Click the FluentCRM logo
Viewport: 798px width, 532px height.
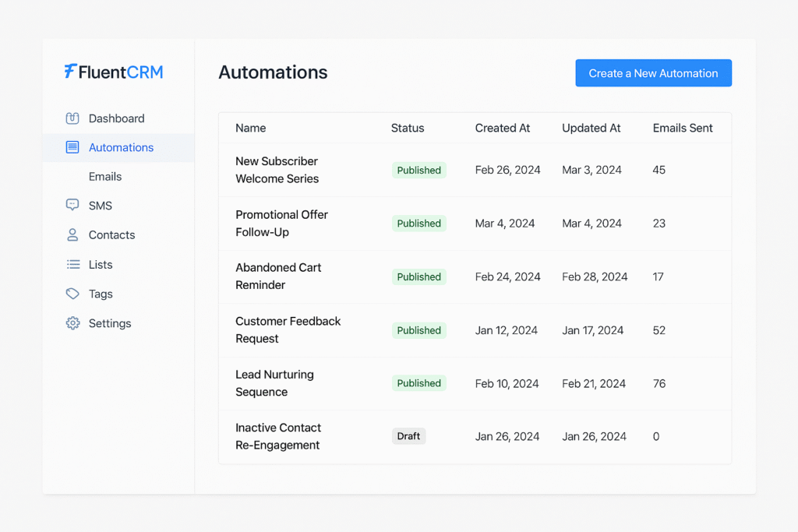coord(114,72)
